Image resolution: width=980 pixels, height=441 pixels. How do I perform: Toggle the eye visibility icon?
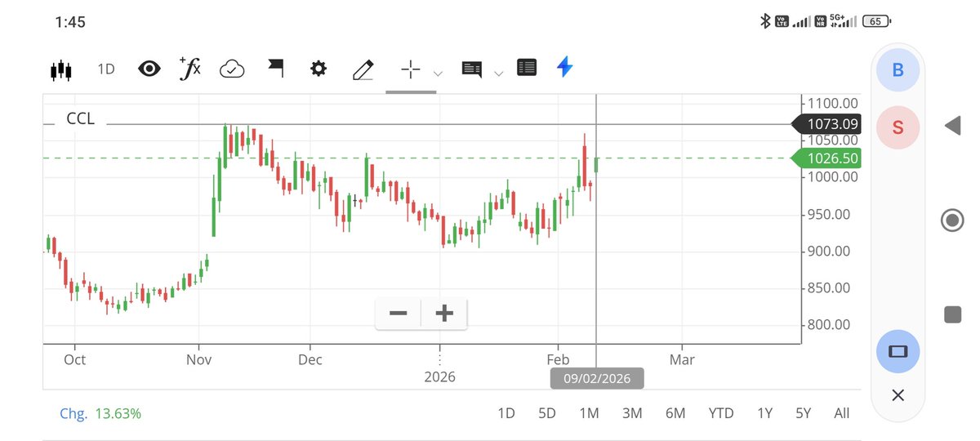coord(149,69)
